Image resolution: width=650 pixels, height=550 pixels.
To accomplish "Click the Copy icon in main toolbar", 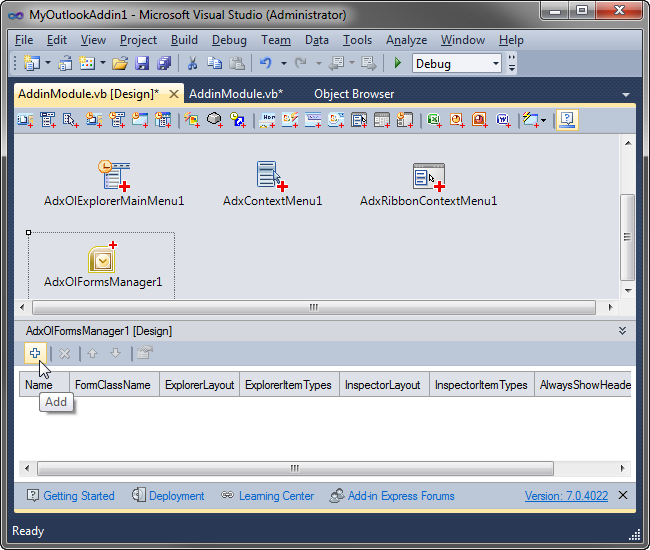I will [x=214, y=64].
